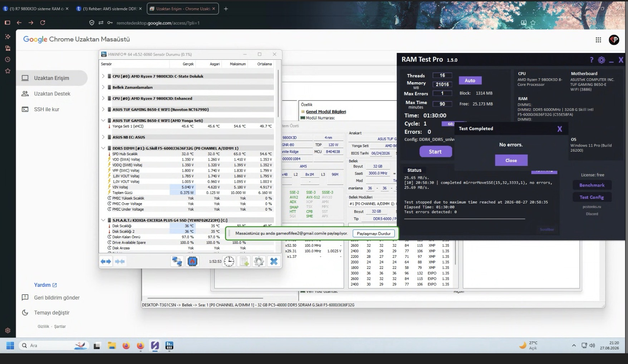This screenshot has height=364, width=628.
Task: Collapse the AMD Yonga Seti group
Action: click(x=103, y=120)
